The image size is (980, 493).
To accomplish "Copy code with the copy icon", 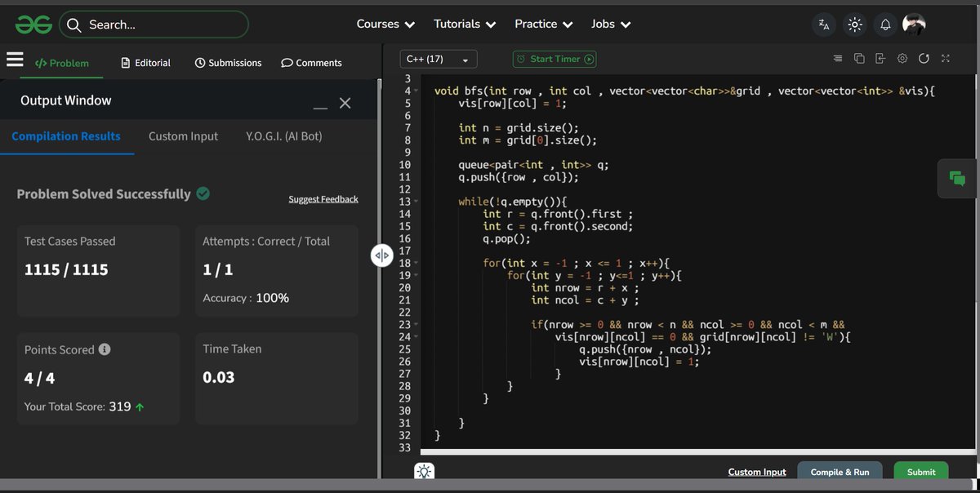I will (859, 59).
